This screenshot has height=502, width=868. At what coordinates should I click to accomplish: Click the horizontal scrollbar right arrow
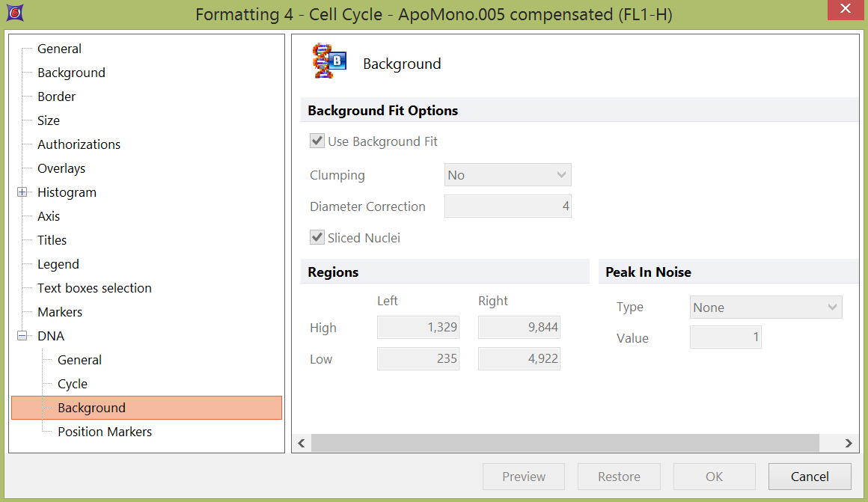pos(849,444)
